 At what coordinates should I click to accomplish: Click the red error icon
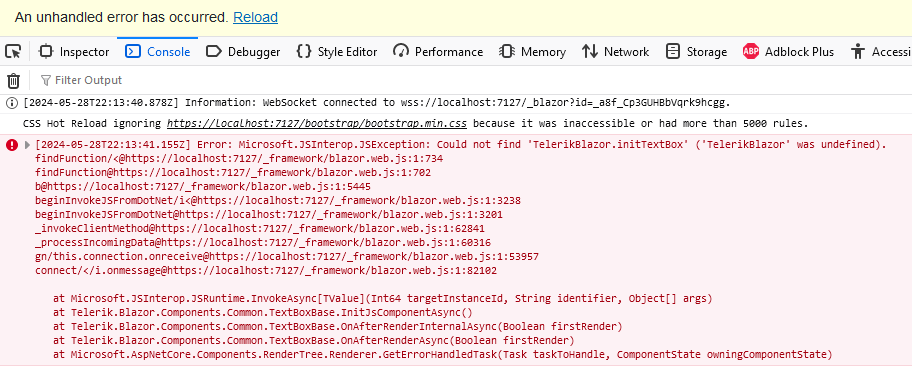pos(12,145)
